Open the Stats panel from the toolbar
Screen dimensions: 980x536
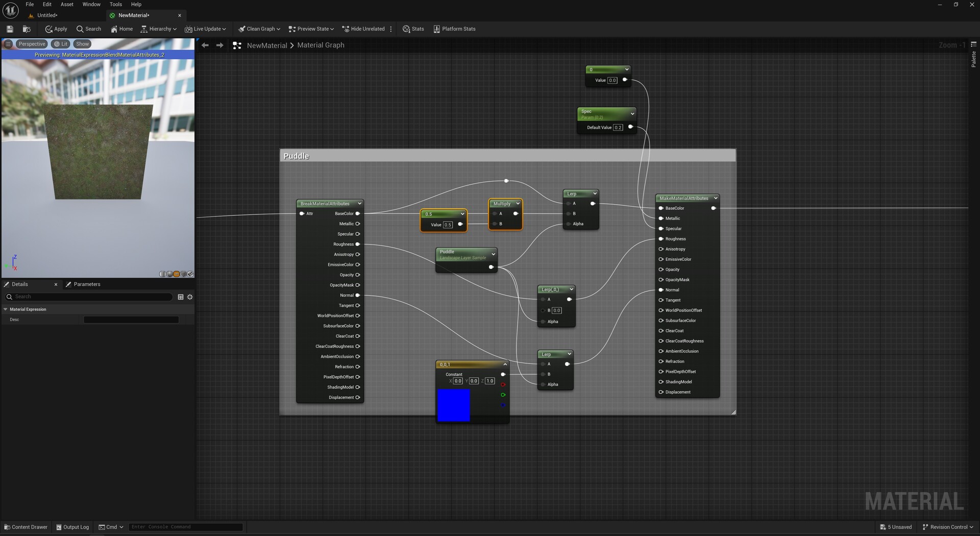tap(413, 29)
